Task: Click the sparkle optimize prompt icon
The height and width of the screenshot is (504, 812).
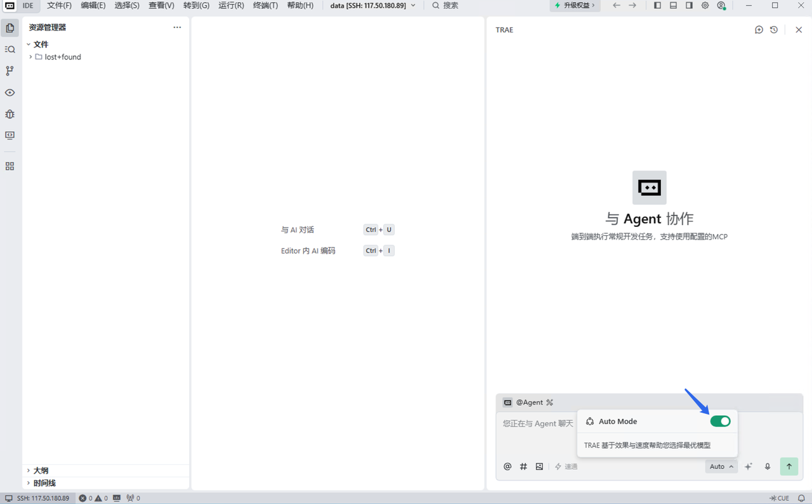Action: pos(749,467)
